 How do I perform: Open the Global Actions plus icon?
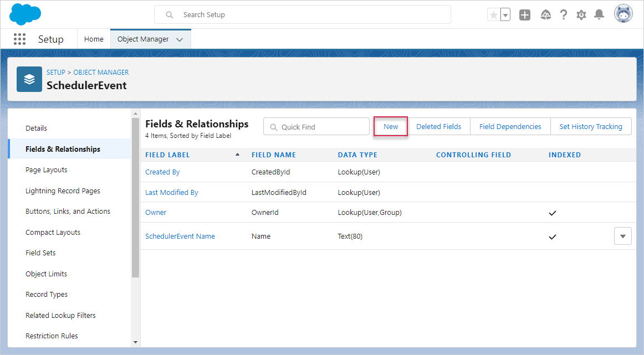(x=525, y=15)
